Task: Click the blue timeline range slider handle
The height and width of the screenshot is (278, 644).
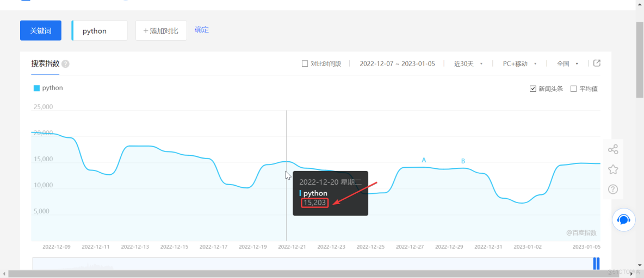Action: click(596, 263)
